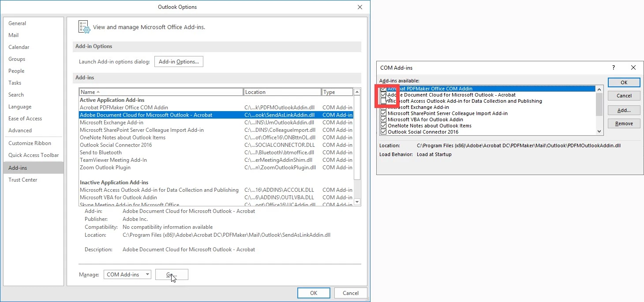Screen dimensions: 644x302
Task: Uncheck Adobe Document Cloud for Outlook checkbox
Action: 384,95
